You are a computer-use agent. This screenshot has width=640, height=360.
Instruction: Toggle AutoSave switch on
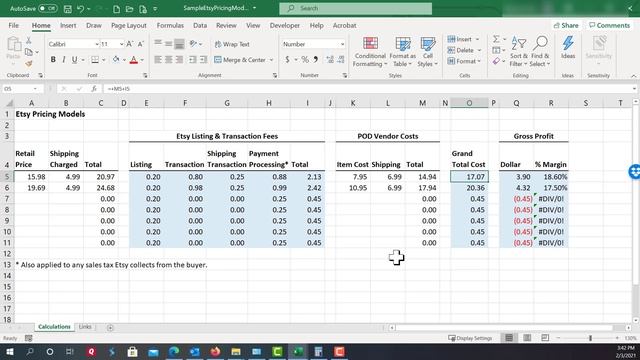(47, 8)
